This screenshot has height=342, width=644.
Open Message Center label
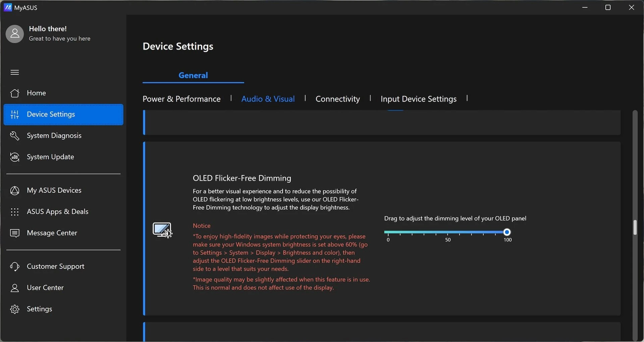(52, 233)
